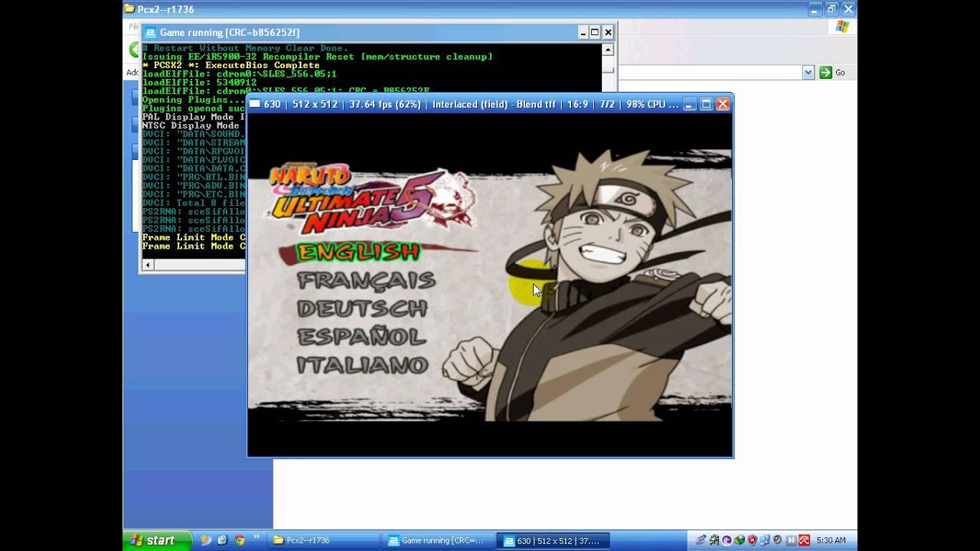Select ENGLISH in the game language menu
Screen dimensions: 980x551
click(358, 252)
